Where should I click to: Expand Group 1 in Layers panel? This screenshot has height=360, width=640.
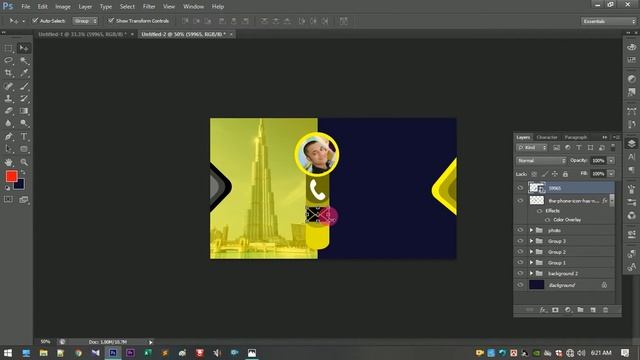pos(531,262)
